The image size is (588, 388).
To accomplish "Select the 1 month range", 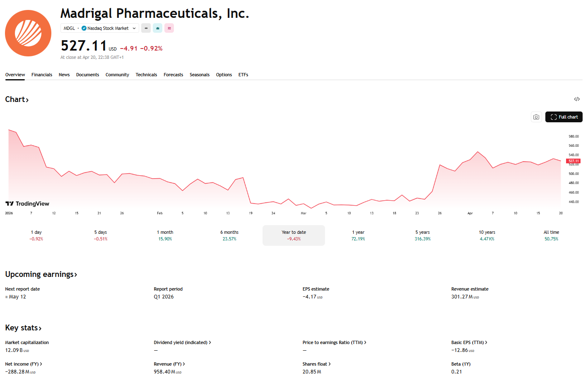I will click(x=165, y=235).
